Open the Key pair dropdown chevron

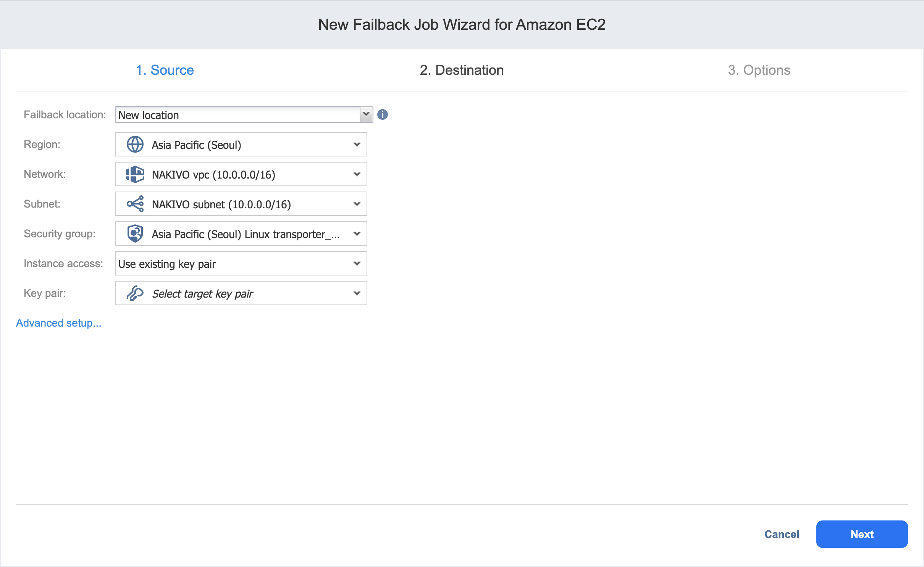(x=357, y=293)
